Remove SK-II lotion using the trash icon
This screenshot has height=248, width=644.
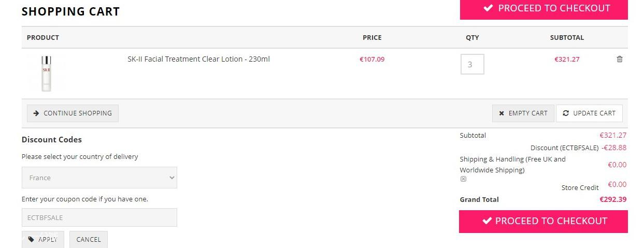click(619, 59)
